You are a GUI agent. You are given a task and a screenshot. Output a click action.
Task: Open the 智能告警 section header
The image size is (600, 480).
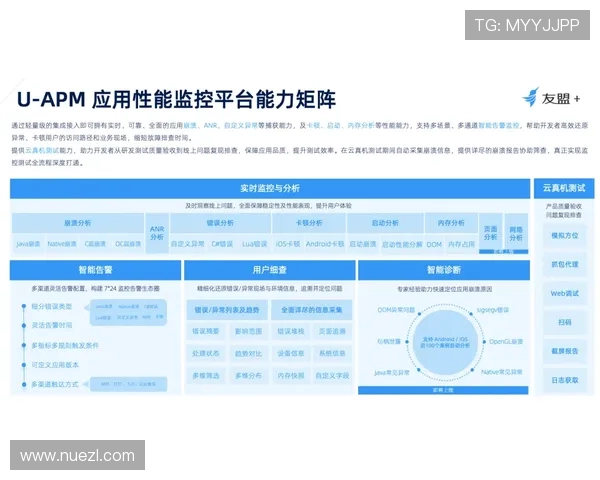pos(95,270)
